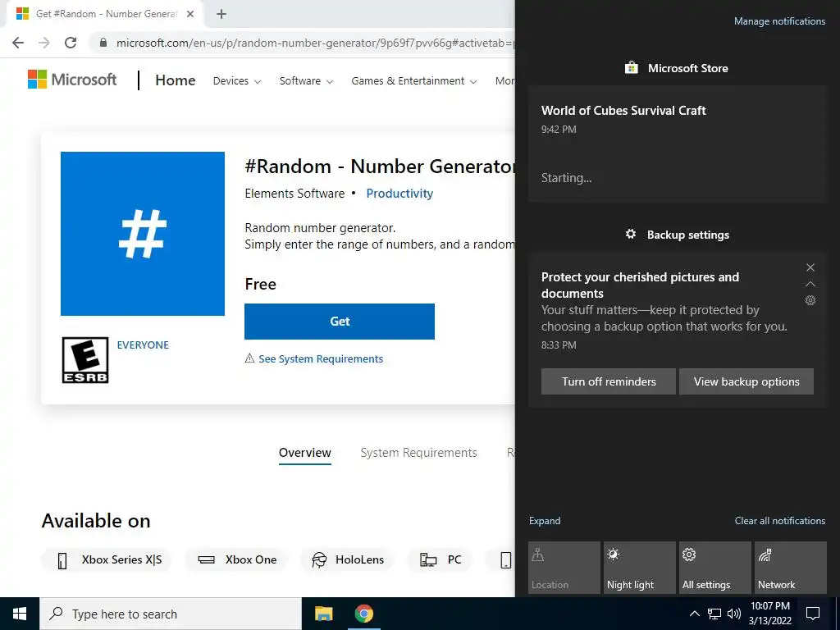Show hidden tray icons chevron
This screenshot has width=840, height=630.
(694, 614)
